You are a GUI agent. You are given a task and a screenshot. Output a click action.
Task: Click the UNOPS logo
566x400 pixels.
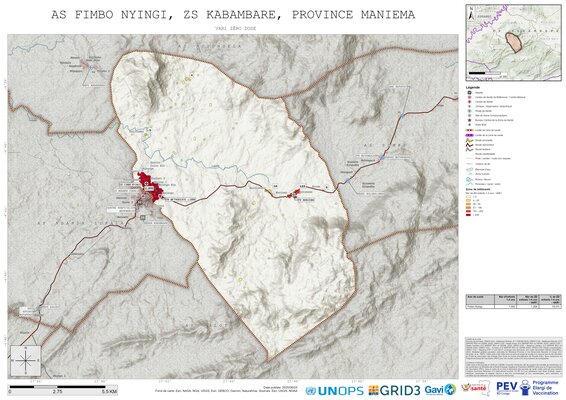(x=334, y=391)
